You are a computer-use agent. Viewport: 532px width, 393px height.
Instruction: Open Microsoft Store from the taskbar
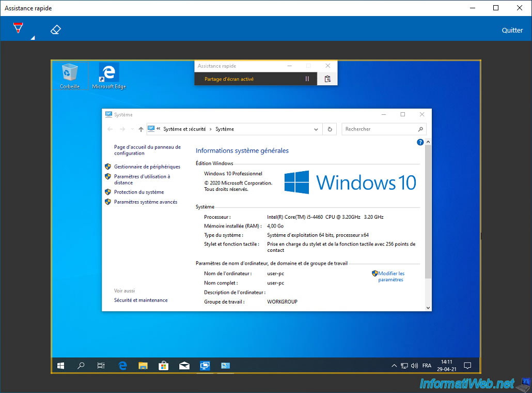click(x=164, y=366)
